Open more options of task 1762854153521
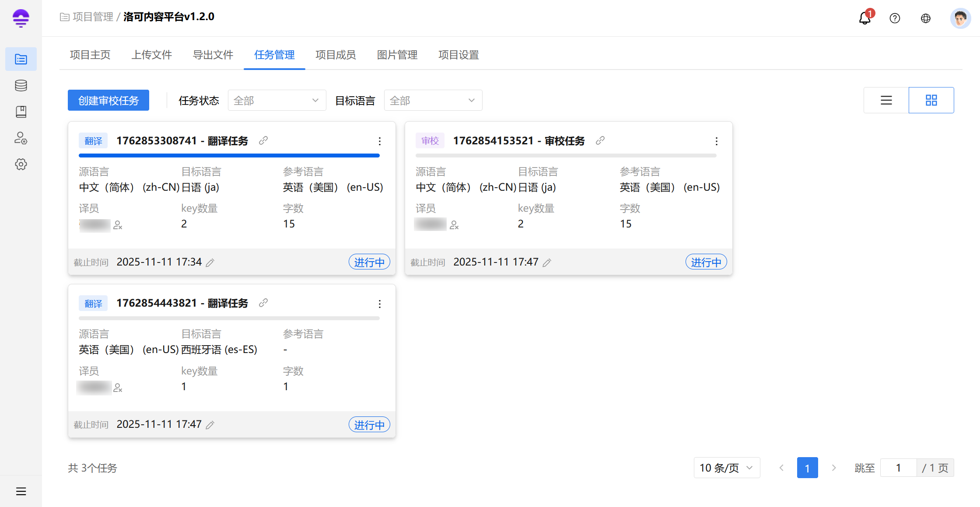The width and height of the screenshot is (980, 507). 716,141
